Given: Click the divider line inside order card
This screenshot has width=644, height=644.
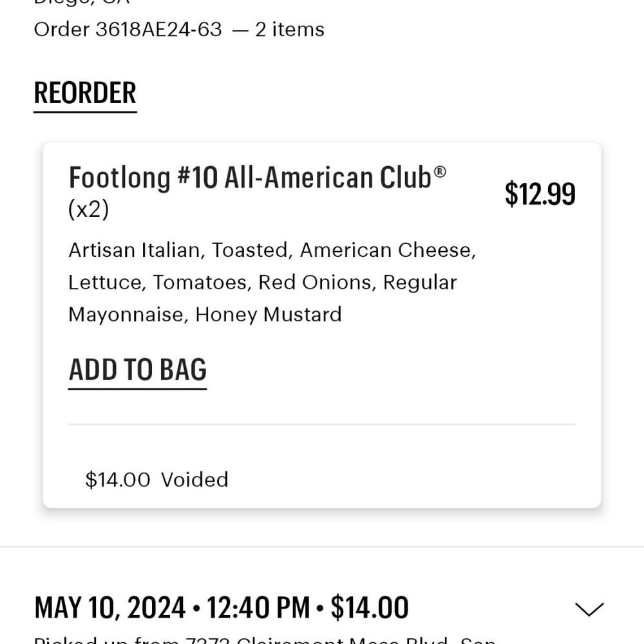Looking at the screenshot, I should click(322, 424).
